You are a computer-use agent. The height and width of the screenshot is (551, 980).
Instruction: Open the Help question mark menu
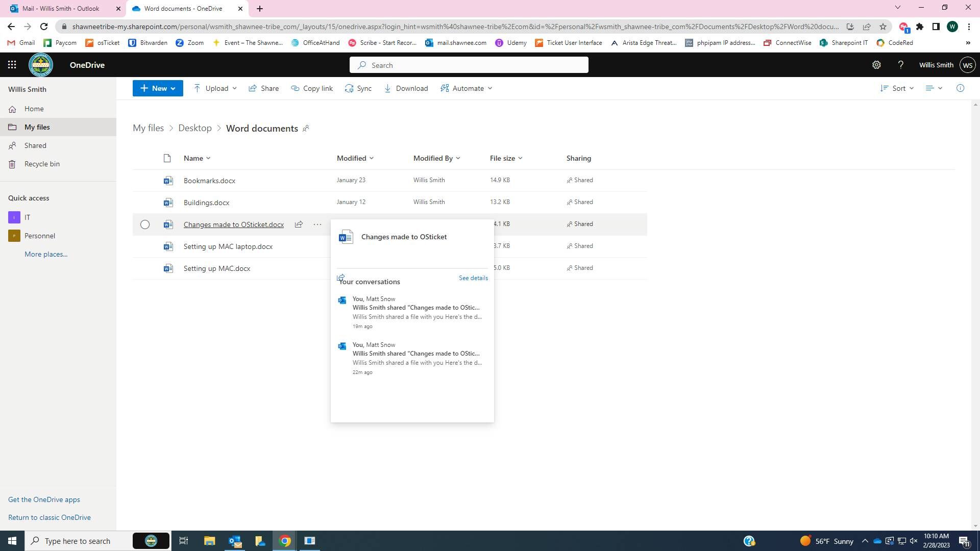pos(900,65)
